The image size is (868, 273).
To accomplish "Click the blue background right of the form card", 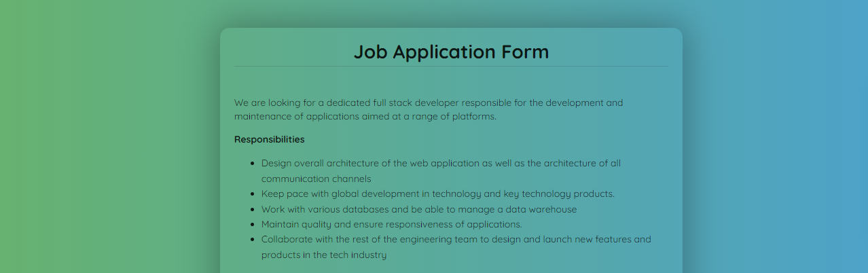I will point(774,136).
